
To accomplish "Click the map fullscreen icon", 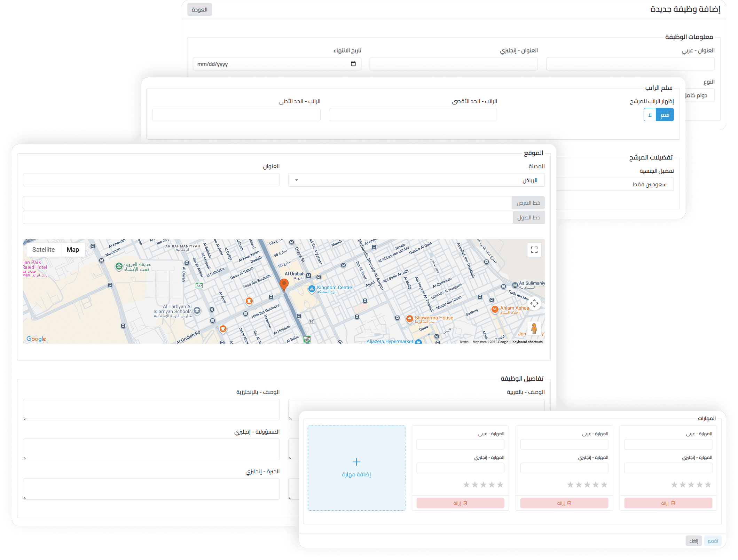I will 534,250.
